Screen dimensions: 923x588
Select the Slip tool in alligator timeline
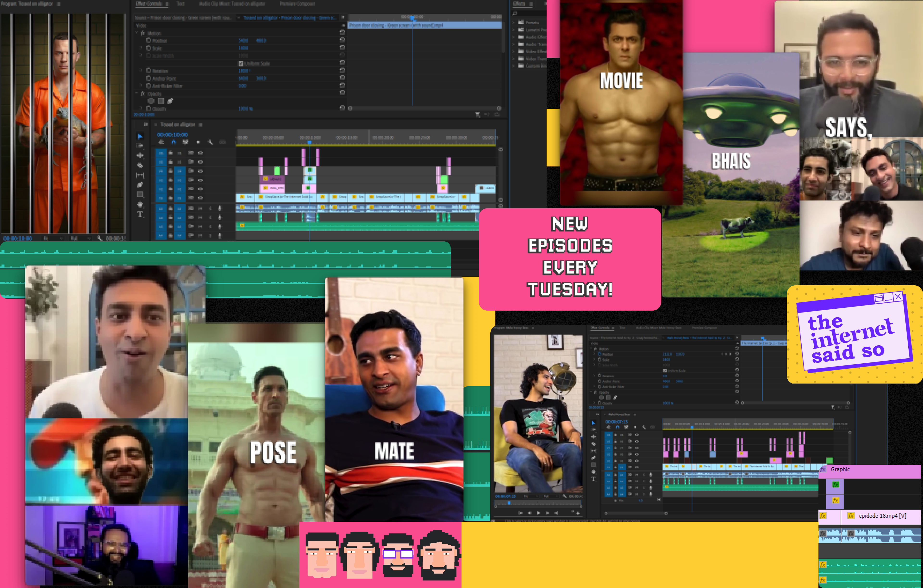tap(140, 175)
